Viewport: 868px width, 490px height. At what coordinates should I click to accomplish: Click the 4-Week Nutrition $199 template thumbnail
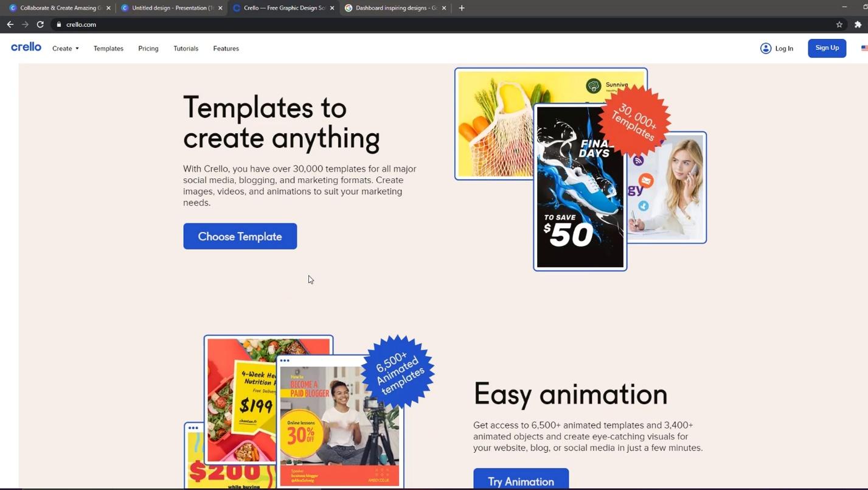(x=241, y=399)
